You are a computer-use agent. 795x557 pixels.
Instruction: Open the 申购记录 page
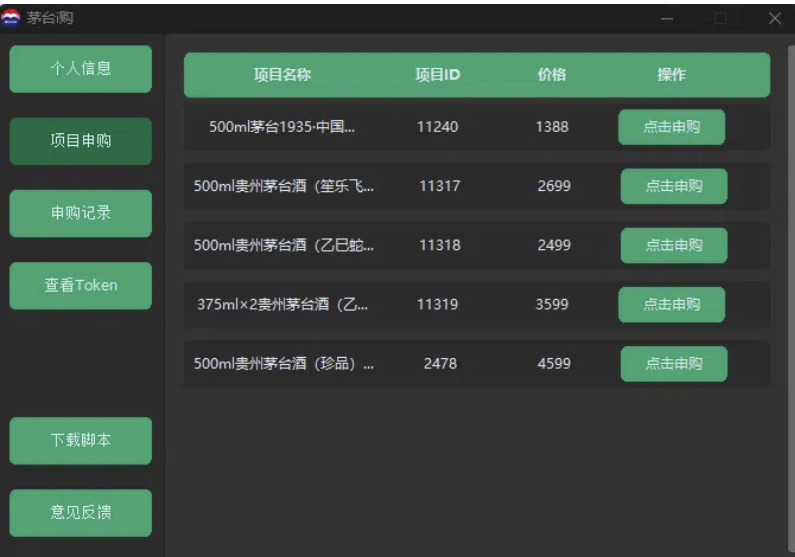[80, 213]
